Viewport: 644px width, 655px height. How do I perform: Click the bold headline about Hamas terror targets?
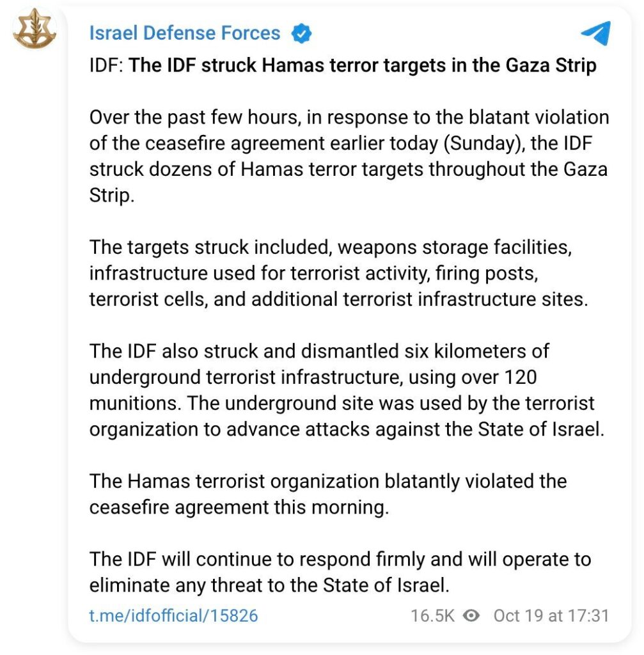coord(363,65)
